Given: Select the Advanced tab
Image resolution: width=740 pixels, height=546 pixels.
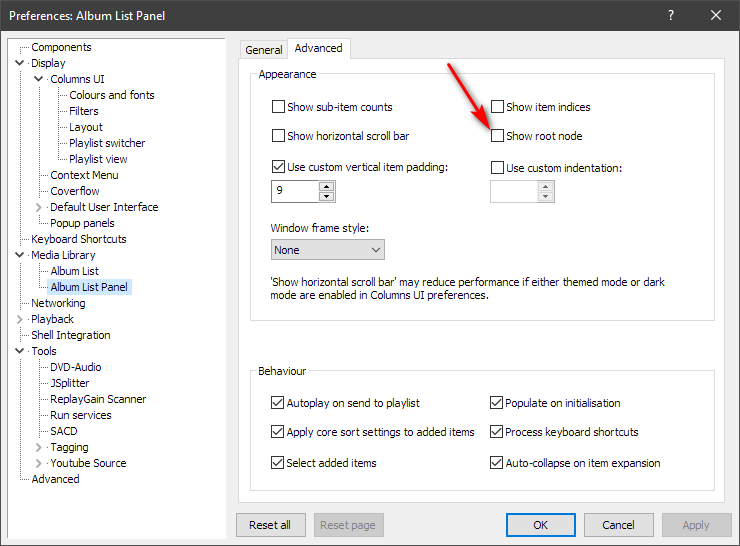Looking at the screenshot, I should pyautogui.click(x=318, y=48).
